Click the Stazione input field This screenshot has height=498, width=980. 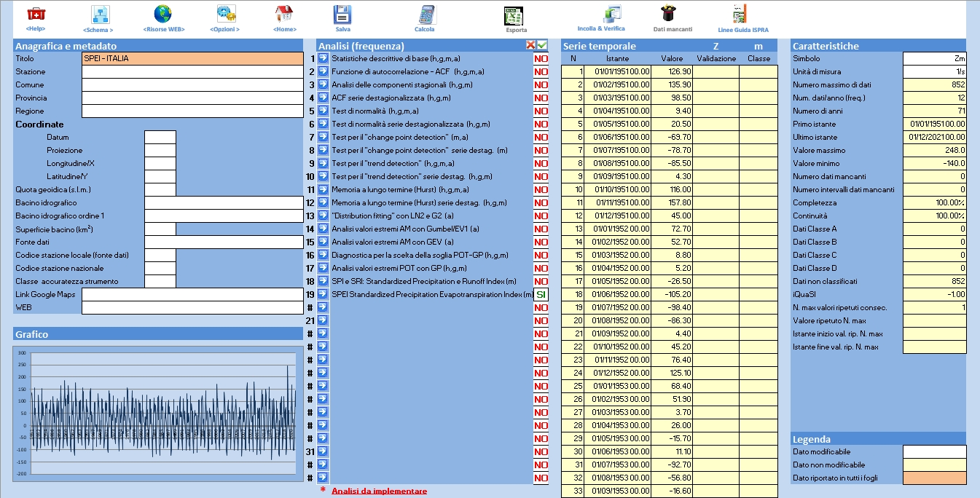[x=192, y=72]
